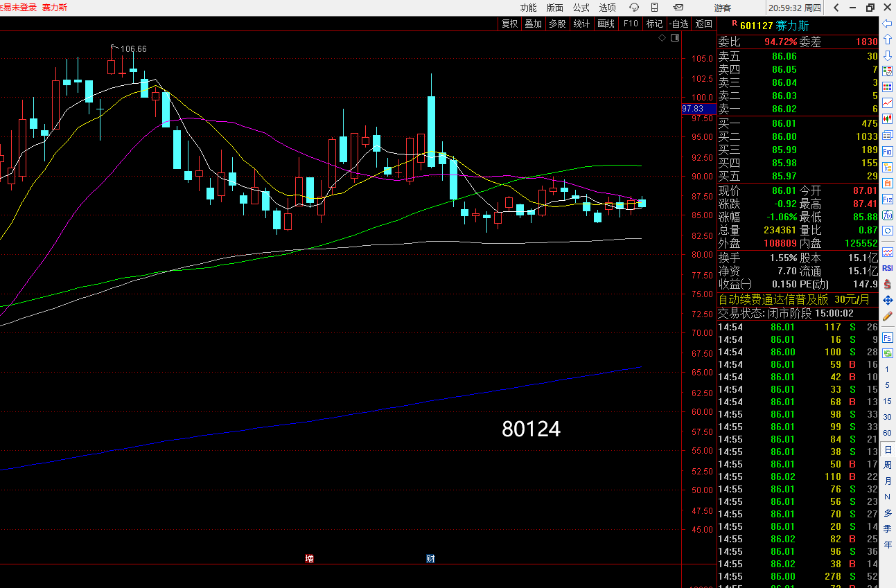Click the down arrow next stock icon
The height and width of the screenshot is (588, 896).
(x=887, y=55)
